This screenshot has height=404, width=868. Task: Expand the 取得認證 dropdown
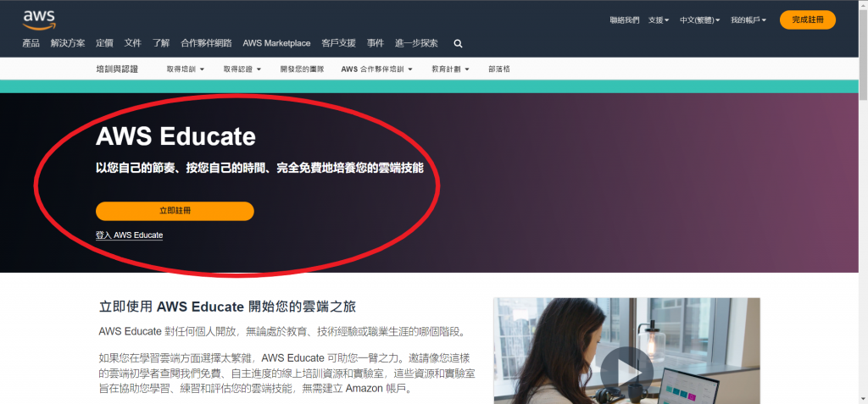tap(242, 69)
